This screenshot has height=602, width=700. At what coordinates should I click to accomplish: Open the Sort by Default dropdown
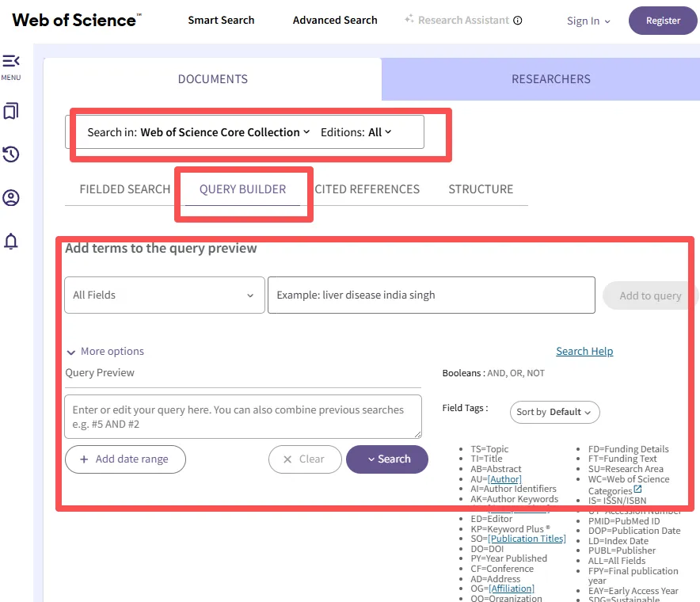coord(554,412)
